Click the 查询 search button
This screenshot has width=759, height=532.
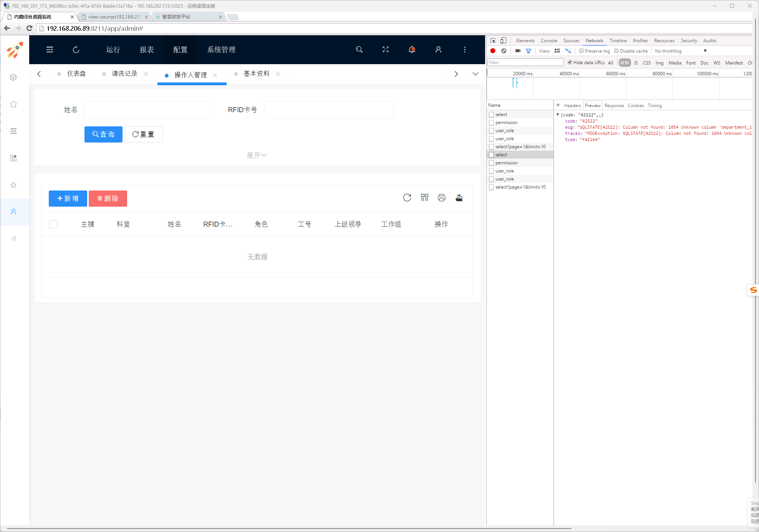(103, 134)
